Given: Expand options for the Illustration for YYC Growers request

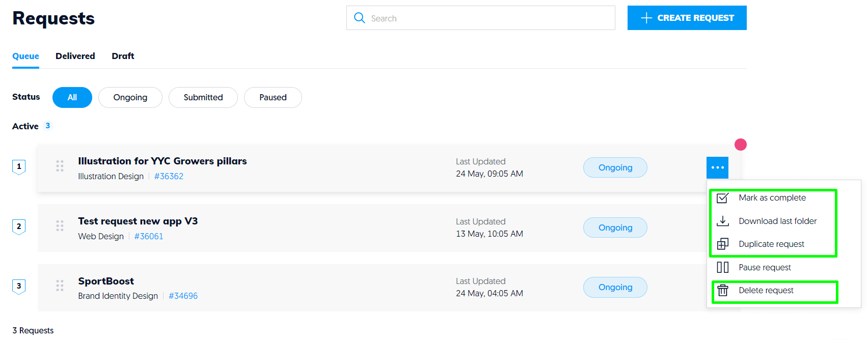Looking at the screenshot, I should click(x=717, y=167).
